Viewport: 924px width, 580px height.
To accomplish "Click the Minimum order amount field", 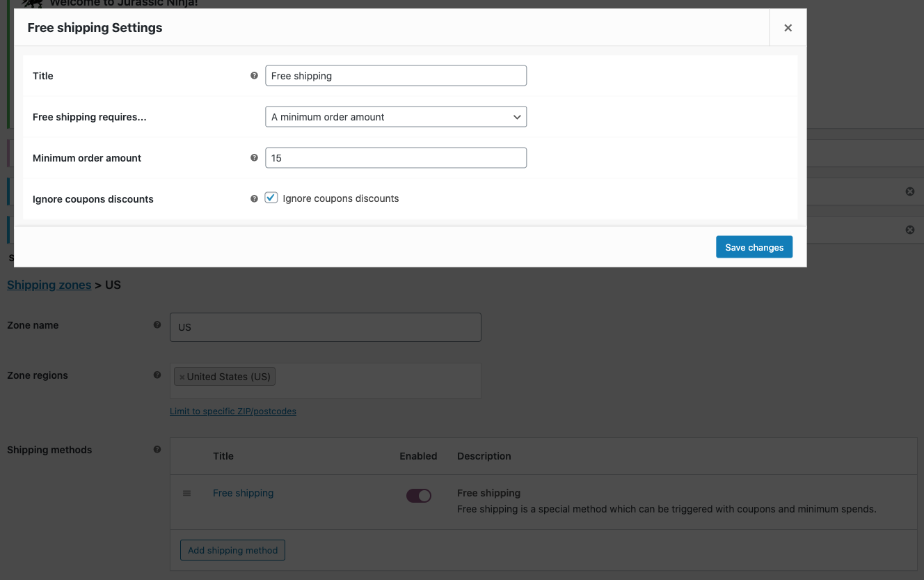I will coord(395,157).
